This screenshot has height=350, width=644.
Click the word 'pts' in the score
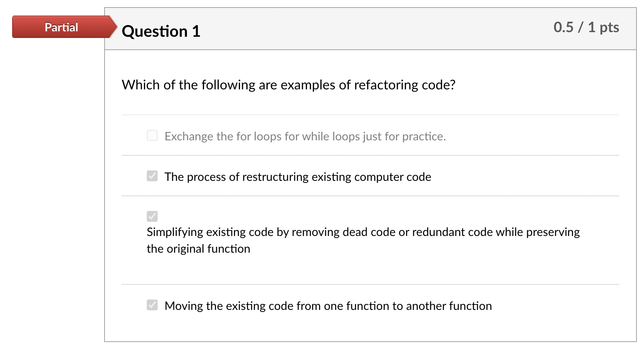coord(609,28)
